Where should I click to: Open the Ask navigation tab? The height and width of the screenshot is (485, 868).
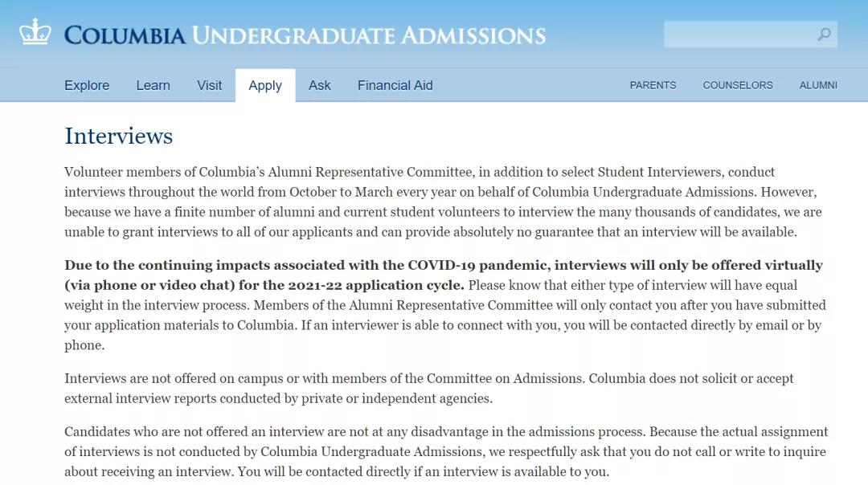(319, 85)
